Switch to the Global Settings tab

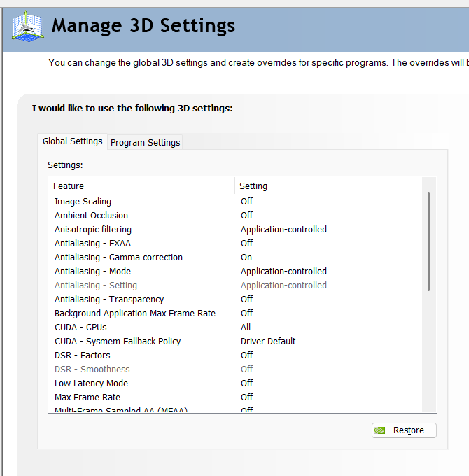coord(73,141)
